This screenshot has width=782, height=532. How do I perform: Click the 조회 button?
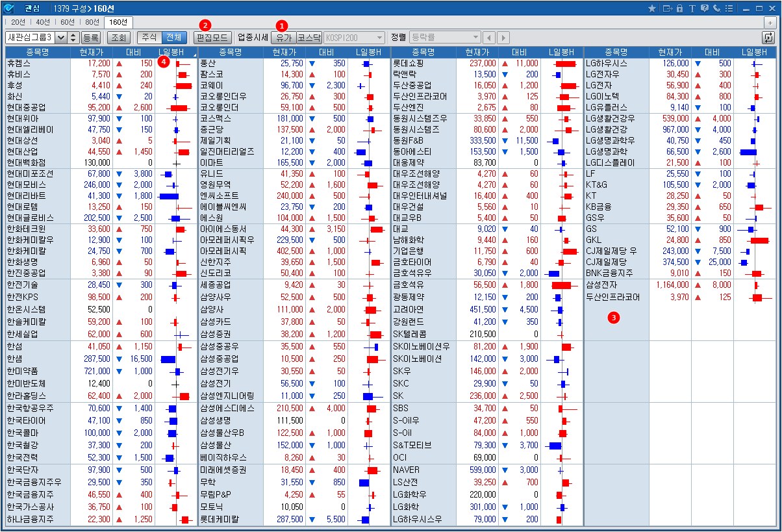(118, 38)
